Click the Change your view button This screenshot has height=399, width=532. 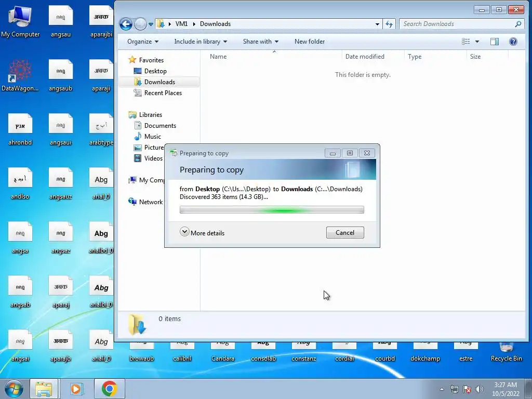466,42
